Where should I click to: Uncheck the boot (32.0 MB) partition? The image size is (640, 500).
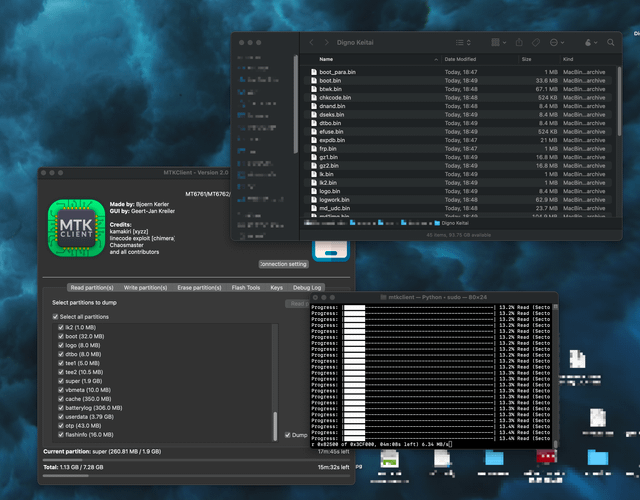point(61,336)
